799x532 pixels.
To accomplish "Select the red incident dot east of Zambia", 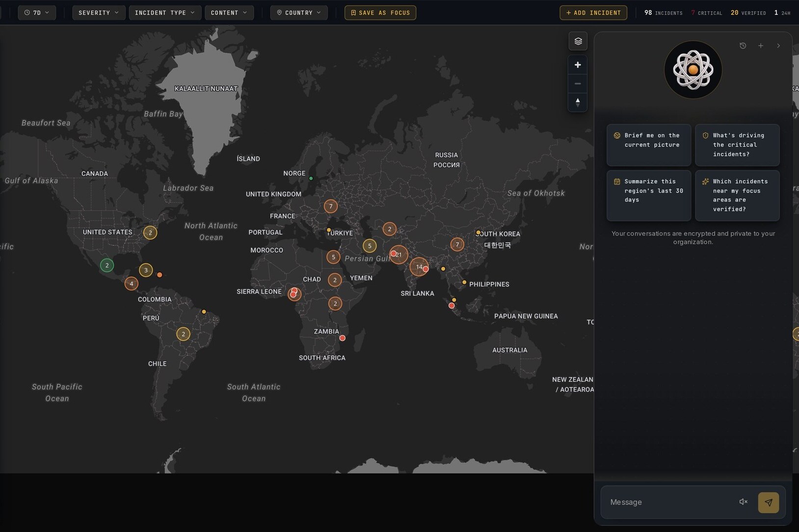I will pos(343,338).
